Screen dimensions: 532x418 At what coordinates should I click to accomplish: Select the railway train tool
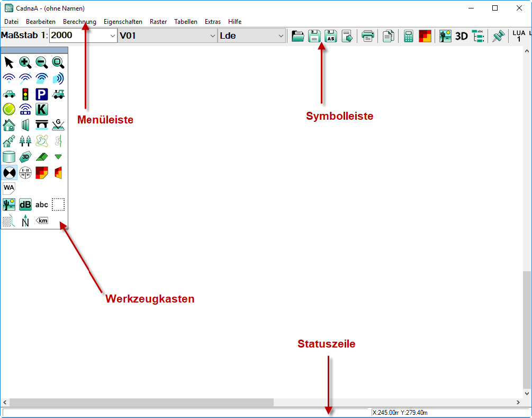[x=58, y=94]
